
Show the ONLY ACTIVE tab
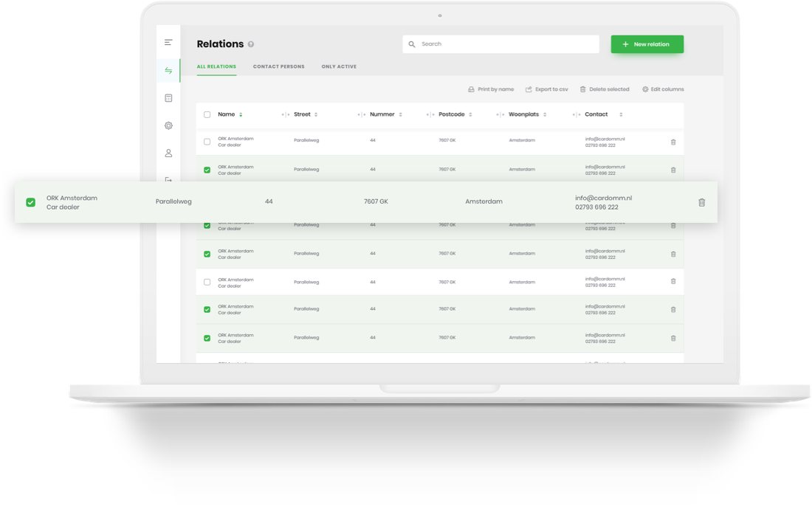[x=340, y=67]
